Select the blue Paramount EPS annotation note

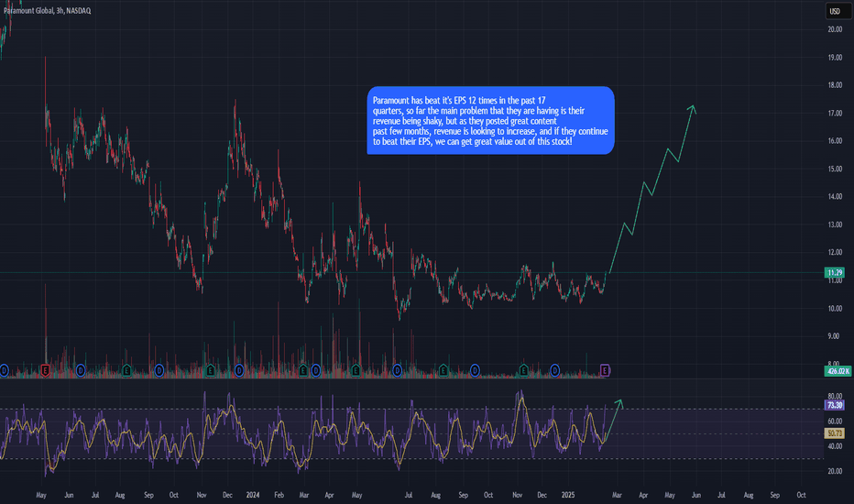491,120
